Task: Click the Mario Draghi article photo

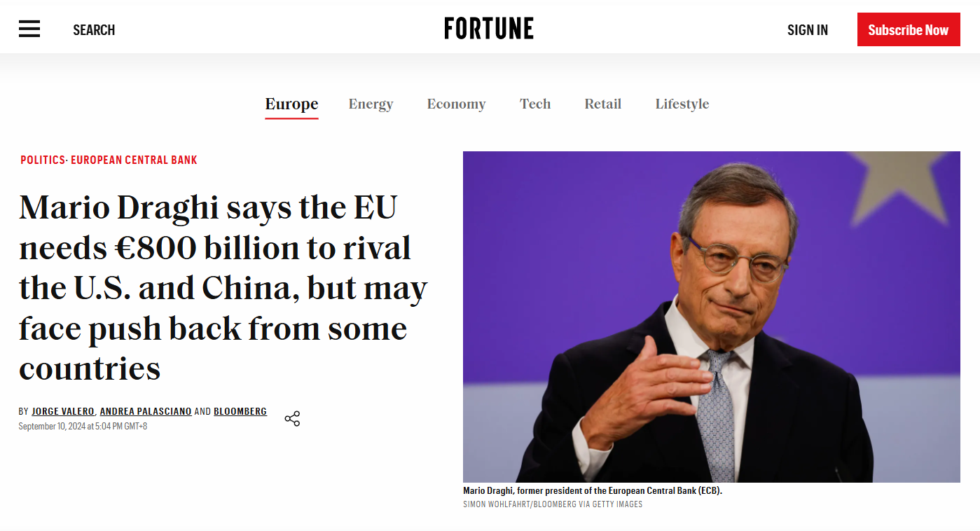Action: coord(711,317)
